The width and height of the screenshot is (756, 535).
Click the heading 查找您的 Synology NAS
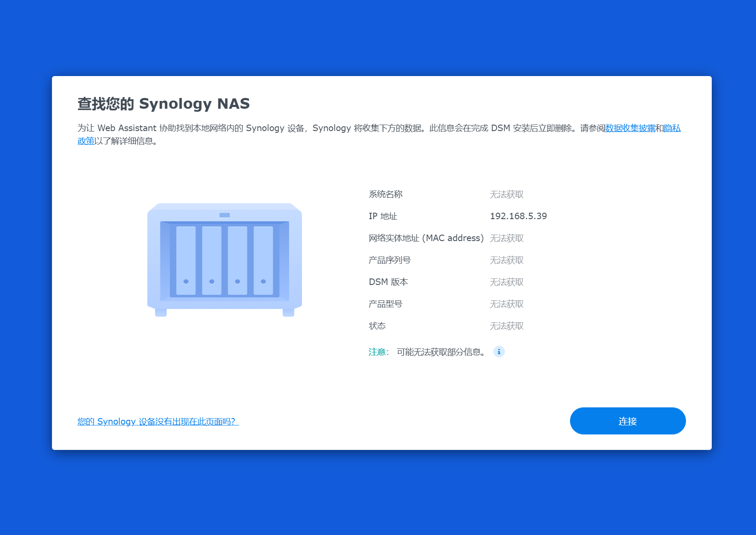click(x=164, y=104)
